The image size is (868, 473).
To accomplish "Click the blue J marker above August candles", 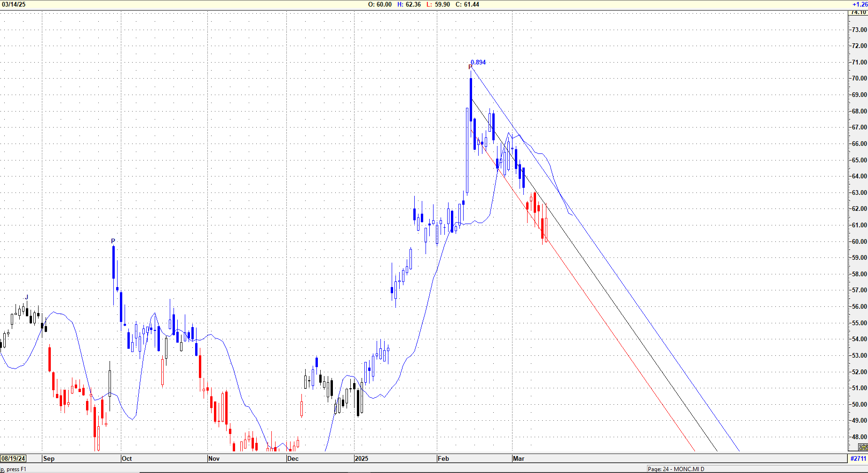I will [x=27, y=297].
